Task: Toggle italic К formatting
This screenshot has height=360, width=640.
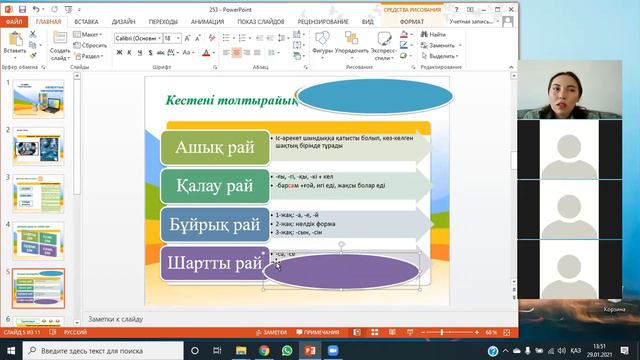Action: point(129,53)
